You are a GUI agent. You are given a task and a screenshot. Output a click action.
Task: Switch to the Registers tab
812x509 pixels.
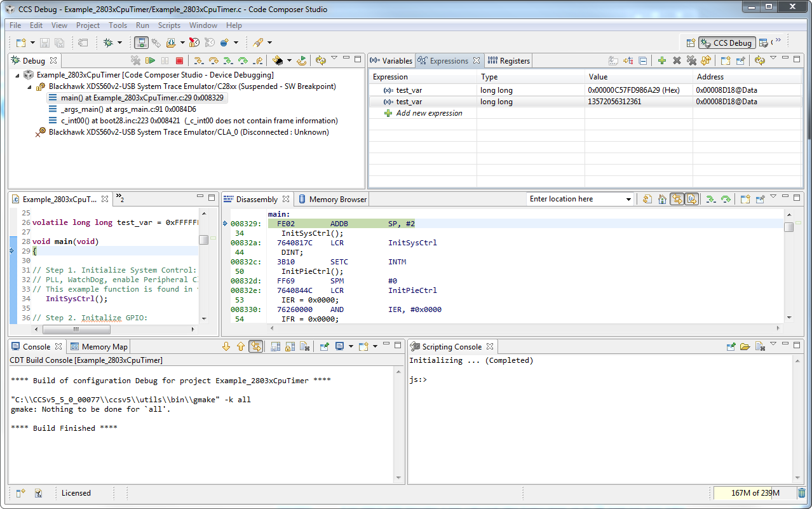pyautogui.click(x=508, y=61)
